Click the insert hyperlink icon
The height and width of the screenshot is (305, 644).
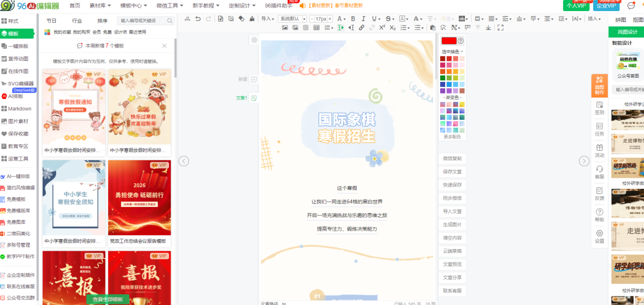click(361, 28)
